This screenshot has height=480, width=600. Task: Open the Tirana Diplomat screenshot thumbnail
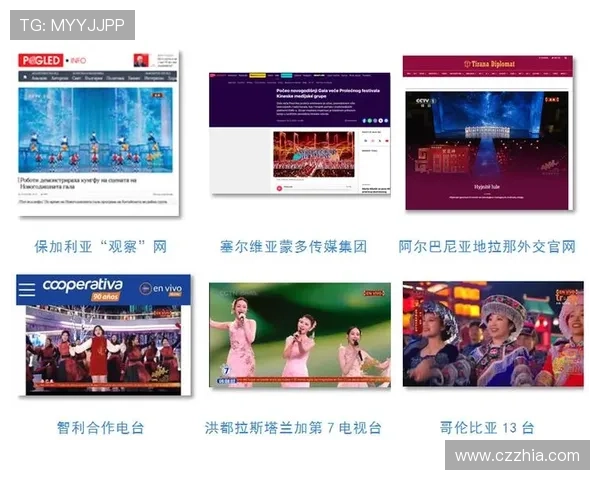tap(488, 132)
